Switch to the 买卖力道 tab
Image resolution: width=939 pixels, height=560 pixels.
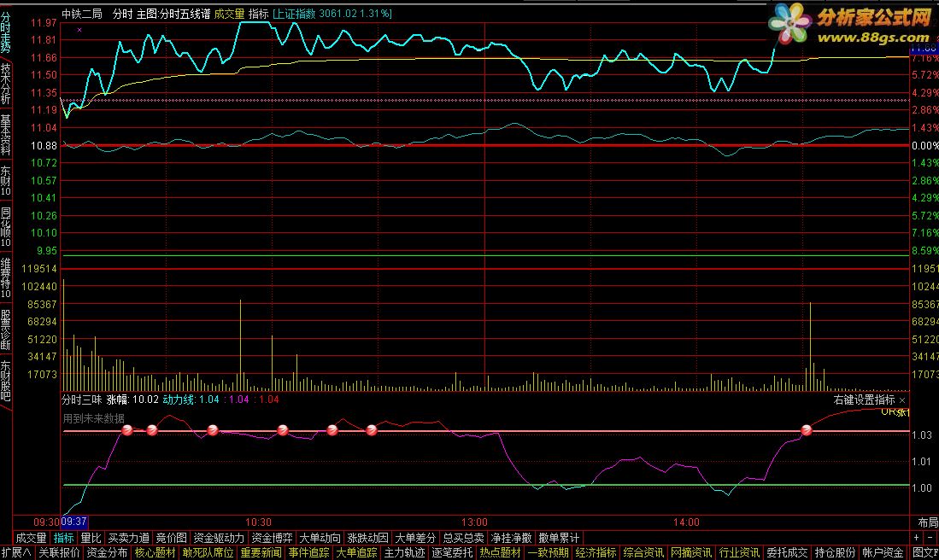point(128,537)
